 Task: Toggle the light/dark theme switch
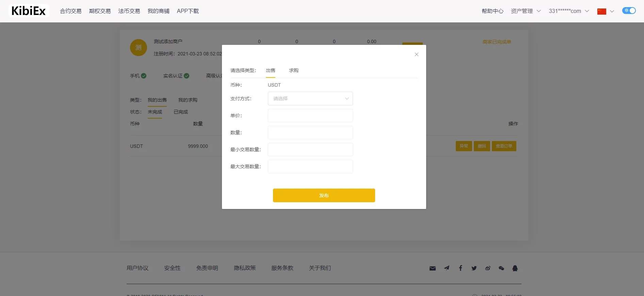coord(629,11)
